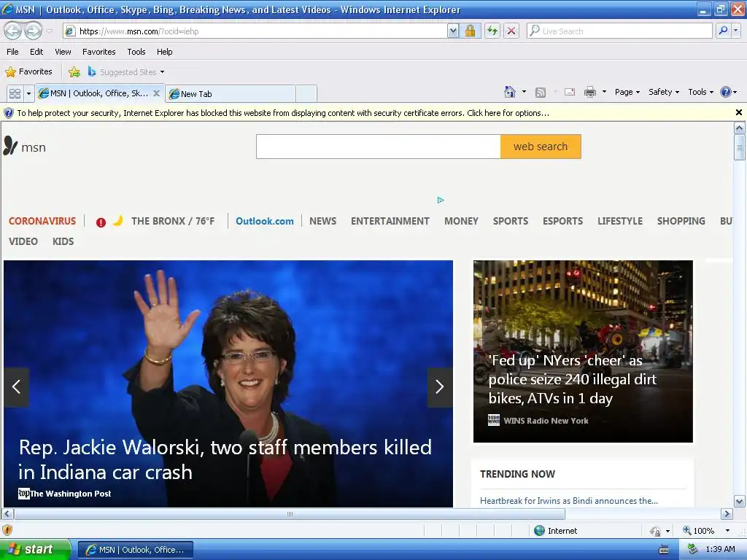Open the Page toolbar menu
747x560 pixels.
[x=627, y=92]
